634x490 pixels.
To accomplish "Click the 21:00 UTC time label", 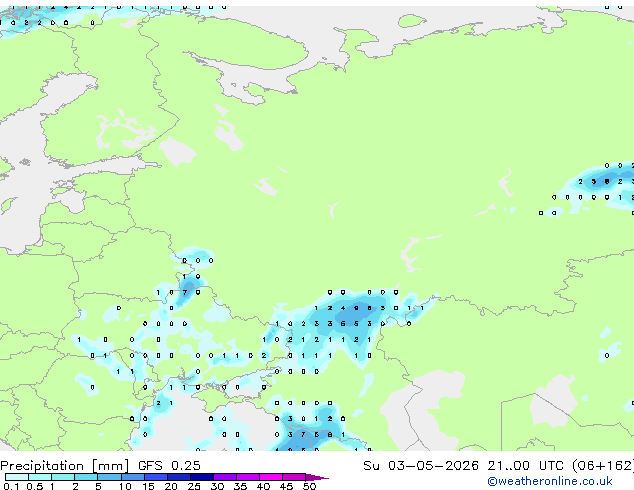I will click(525, 466).
